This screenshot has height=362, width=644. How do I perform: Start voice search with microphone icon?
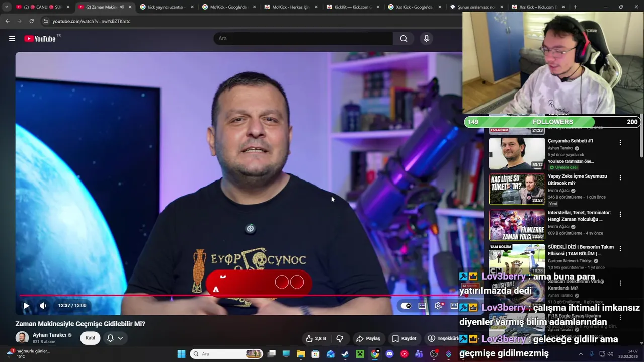[426, 39]
